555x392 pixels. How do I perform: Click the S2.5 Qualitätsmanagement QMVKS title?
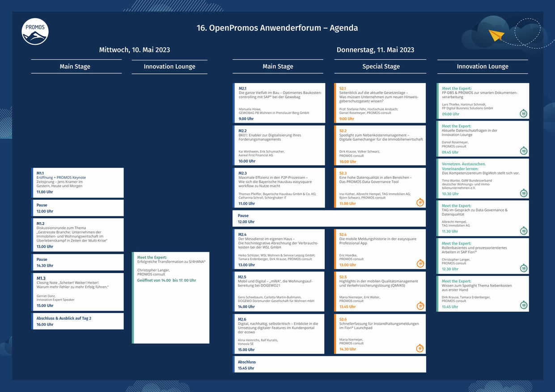(x=379, y=283)
